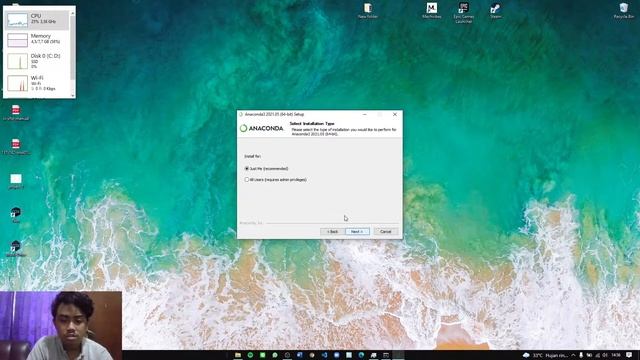Minimize the Anaconda3 Setup window
Screen dimensions: 640x360
[364, 114]
